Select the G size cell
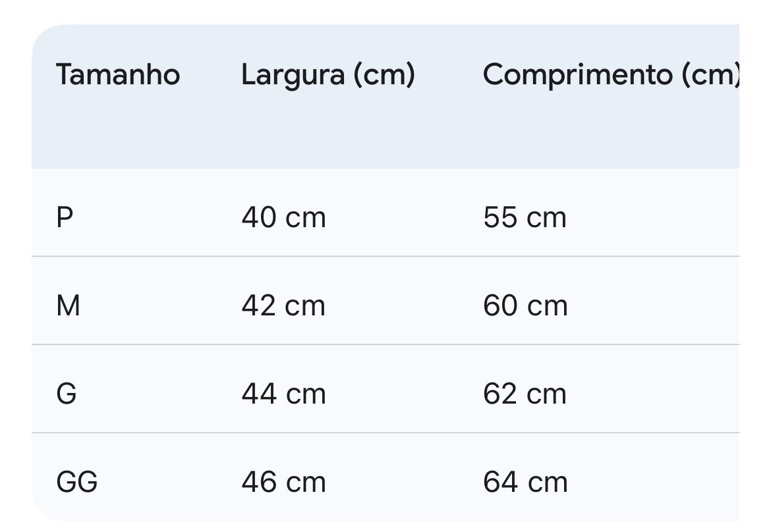The image size is (771, 532). tap(67, 394)
